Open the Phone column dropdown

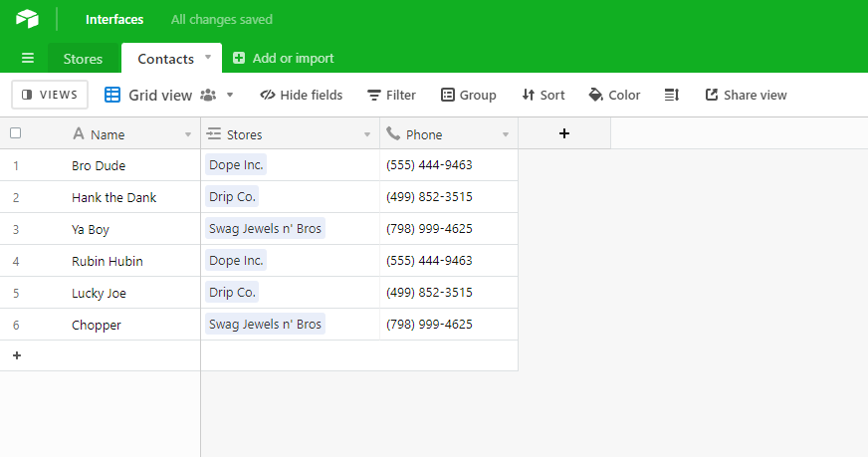(x=506, y=134)
